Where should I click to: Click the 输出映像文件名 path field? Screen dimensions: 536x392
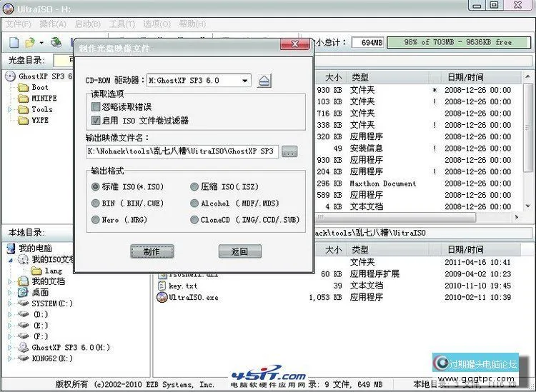(182, 151)
